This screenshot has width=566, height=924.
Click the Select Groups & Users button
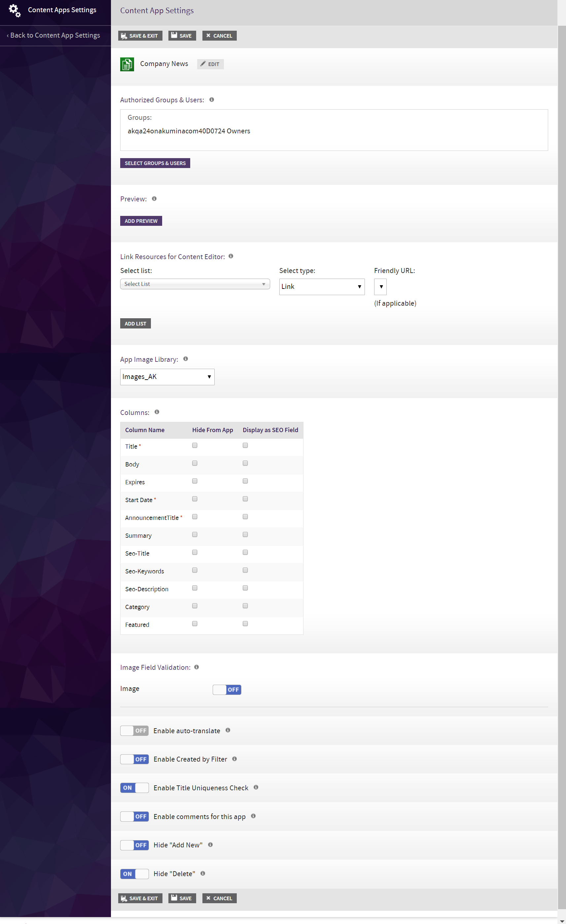(155, 163)
